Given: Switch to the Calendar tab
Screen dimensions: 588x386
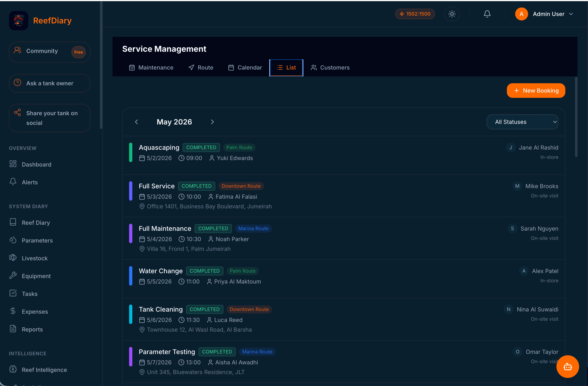Looking at the screenshot, I should [x=245, y=68].
